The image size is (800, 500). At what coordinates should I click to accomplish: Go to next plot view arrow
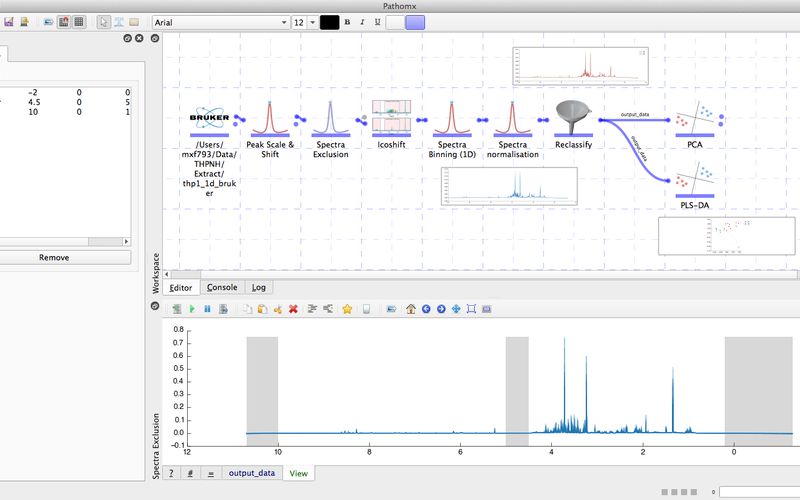click(x=441, y=309)
